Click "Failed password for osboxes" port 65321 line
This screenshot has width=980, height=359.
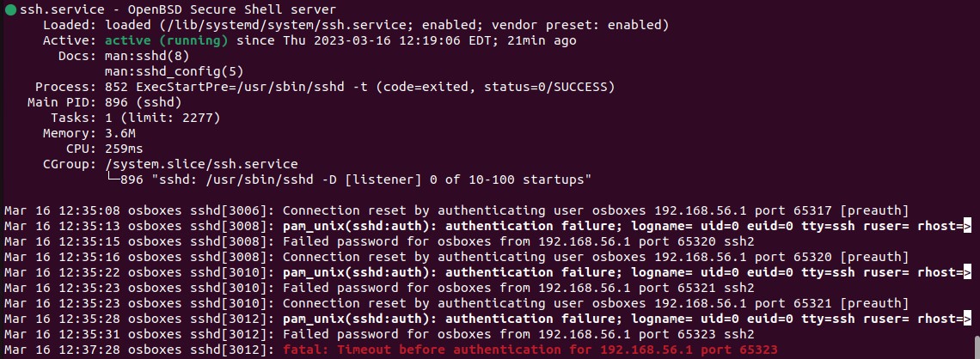tap(518, 288)
